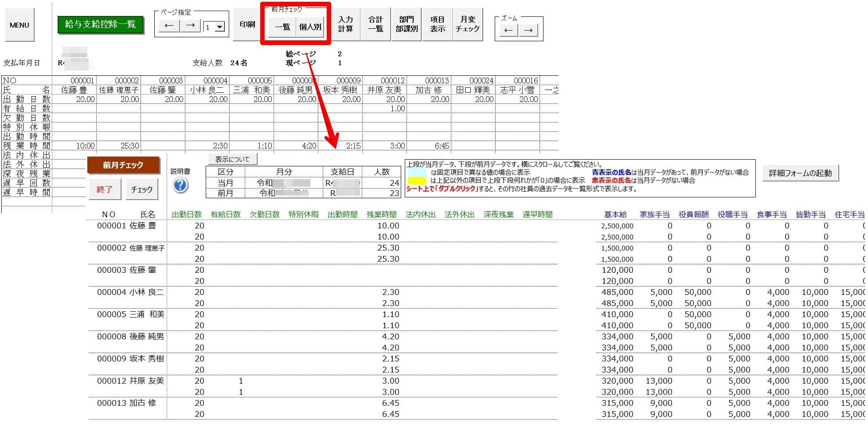Run the 月変チェック function
Screen dimensions: 868x424
(x=467, y=24)
